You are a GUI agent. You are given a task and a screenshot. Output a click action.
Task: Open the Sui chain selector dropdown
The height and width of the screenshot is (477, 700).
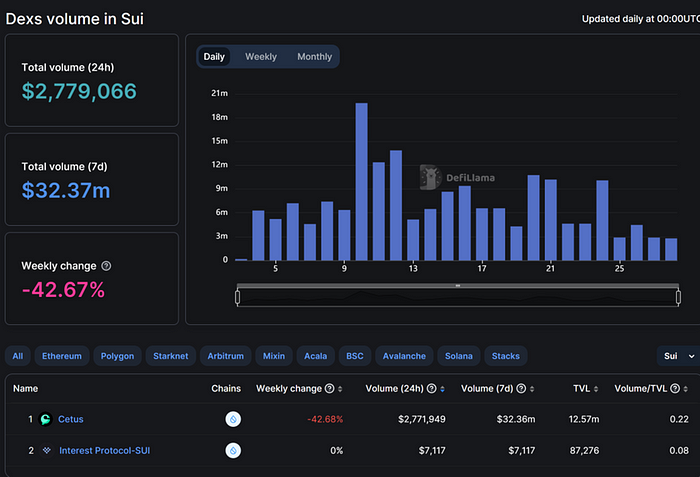click(677, 356)
